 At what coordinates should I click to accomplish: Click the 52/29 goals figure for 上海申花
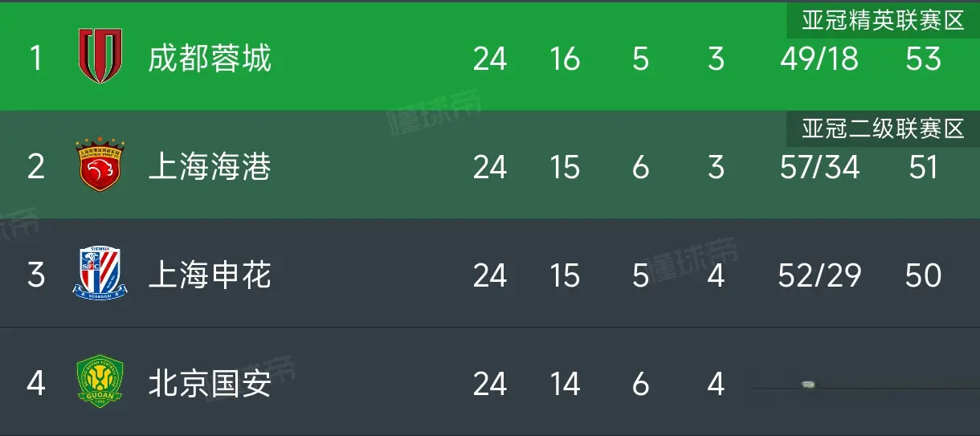[819, 275]
